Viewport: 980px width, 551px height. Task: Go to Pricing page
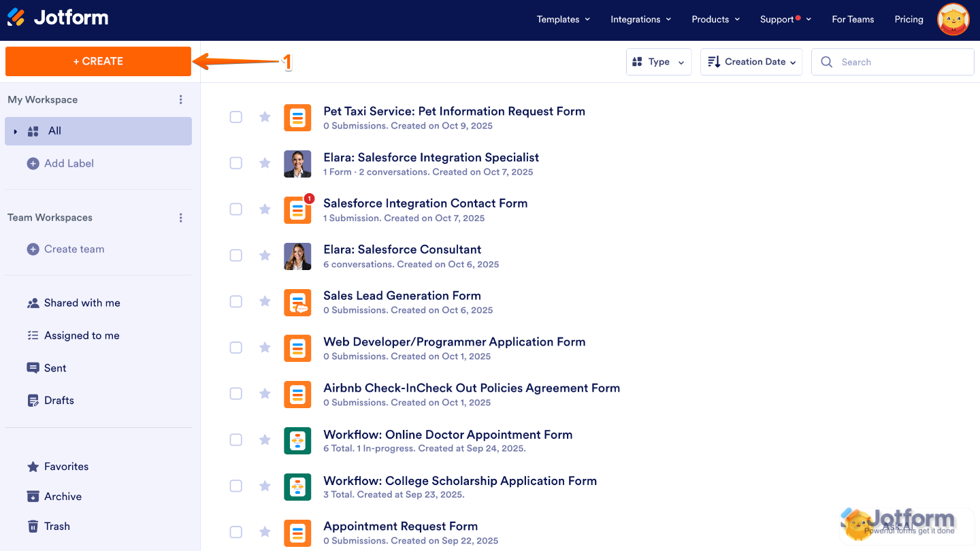click(909, 19)
